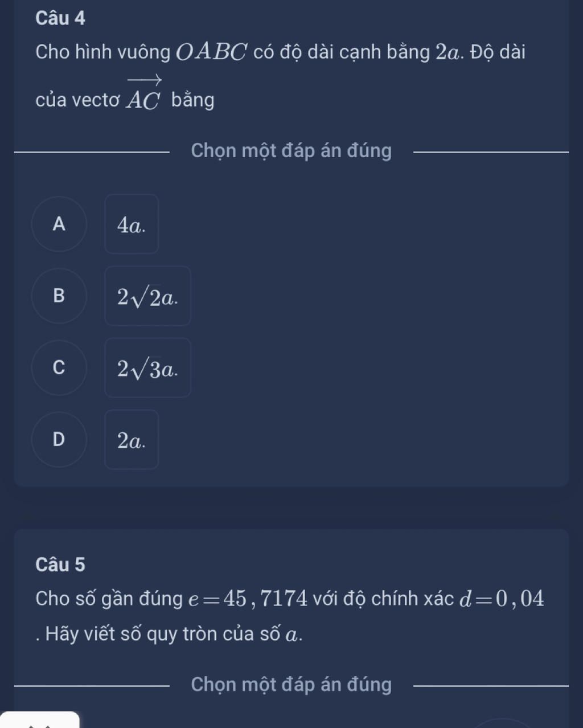Choose the 2a answer box

(132, 440)
